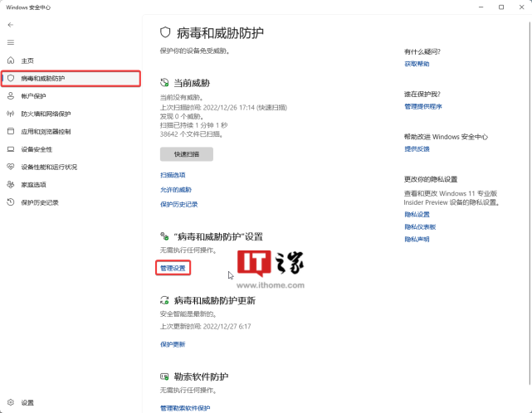
Task: Click the home icon beside 主页
Action: 11,61
